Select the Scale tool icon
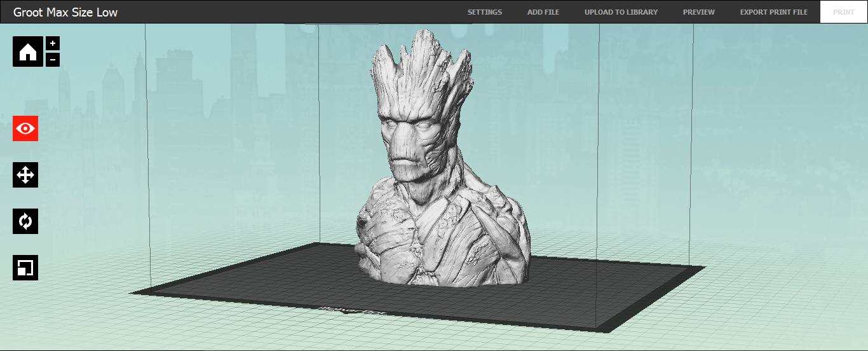Image resolution: width=868 pixels, height=351 pixels. (x=25, y=268)
